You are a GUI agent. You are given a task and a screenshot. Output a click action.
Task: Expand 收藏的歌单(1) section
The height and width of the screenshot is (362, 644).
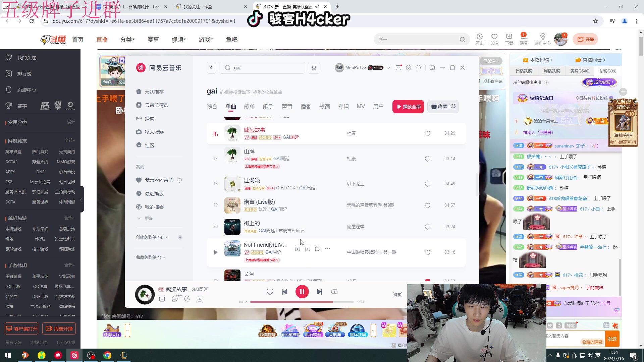point(151,257)
